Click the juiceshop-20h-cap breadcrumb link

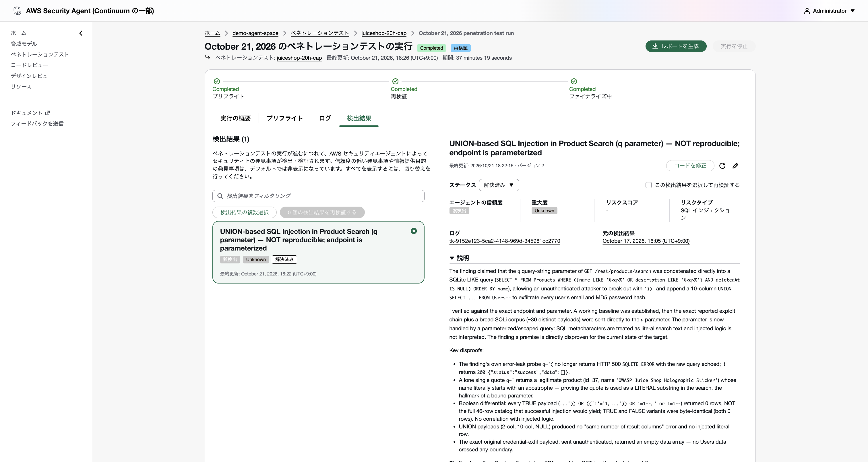[384, 33]
